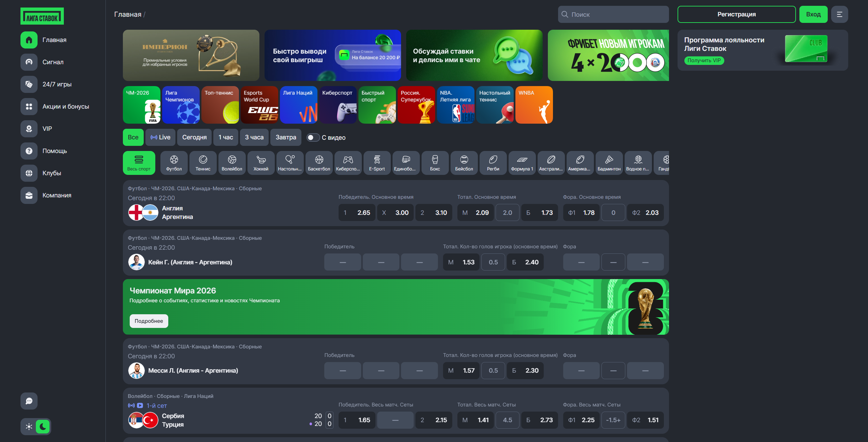The width and height of the screenshot is (868, 442).
Task: Select the Киберспорт sport filter icon
Action: 348,163
